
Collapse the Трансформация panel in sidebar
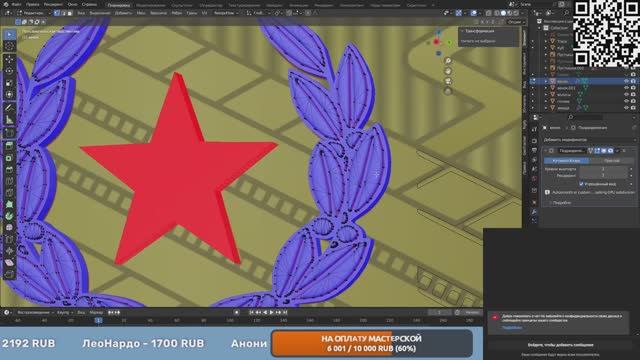462,31
